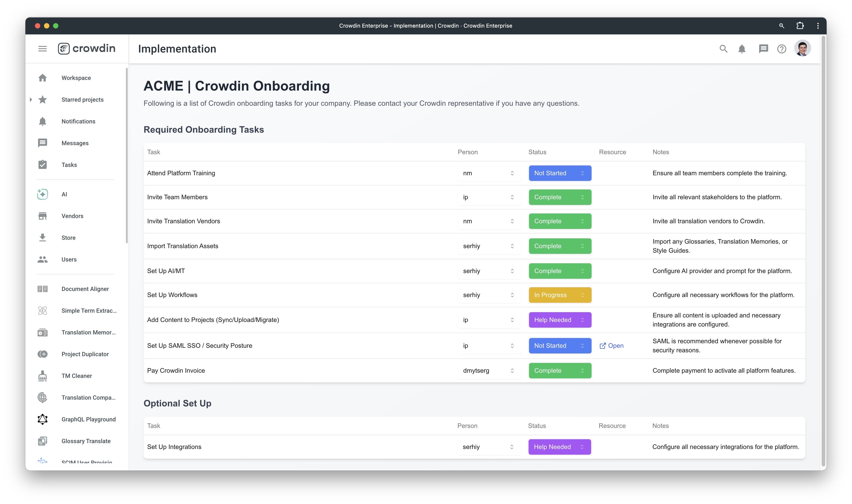The image size is (852, 504).
Task: Open the browser extensions puzzle icon
Action: point(800,26)
